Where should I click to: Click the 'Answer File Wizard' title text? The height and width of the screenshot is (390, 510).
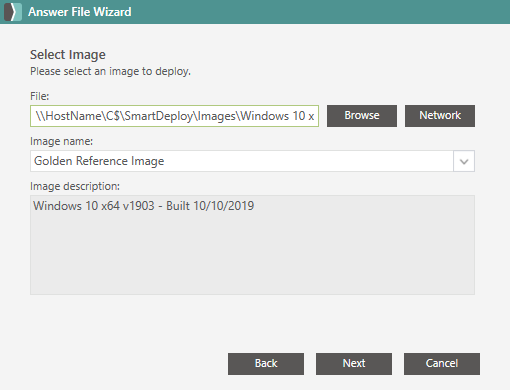pyautogui.click(x=80, y=12)
